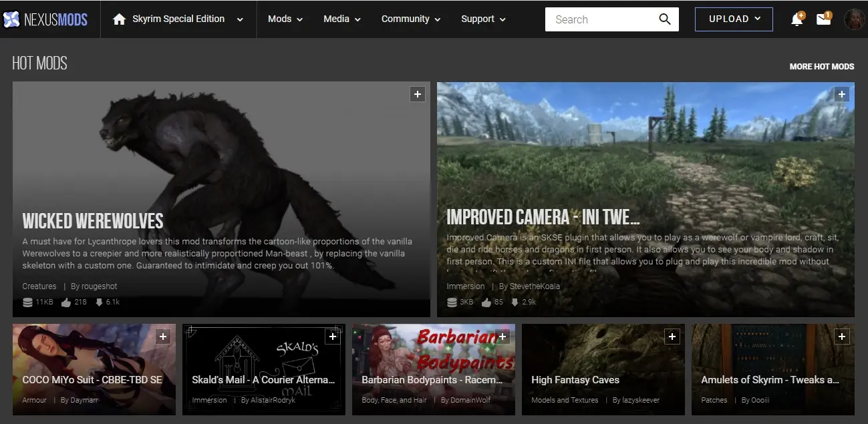Open the IMPROVED CAMERA - INI TWE... title
Screen dimensions: 868x424
pyautogui.click(x=543, y=216)
